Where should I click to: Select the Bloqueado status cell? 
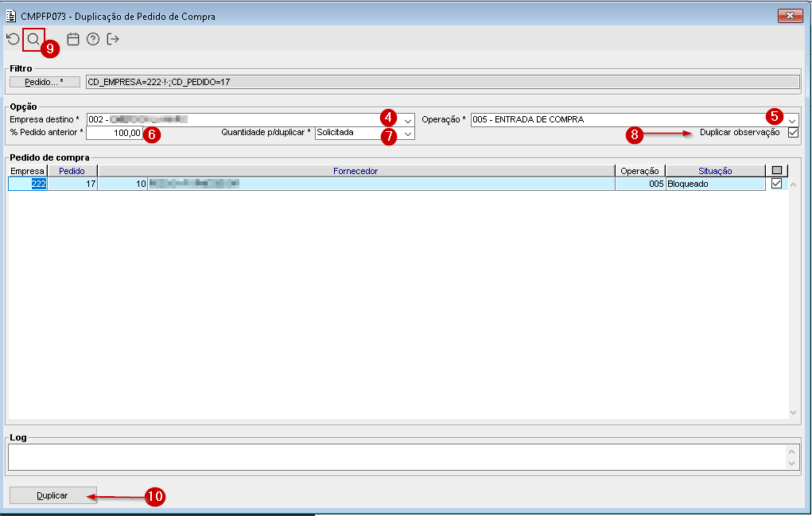(x=715, y=184)
